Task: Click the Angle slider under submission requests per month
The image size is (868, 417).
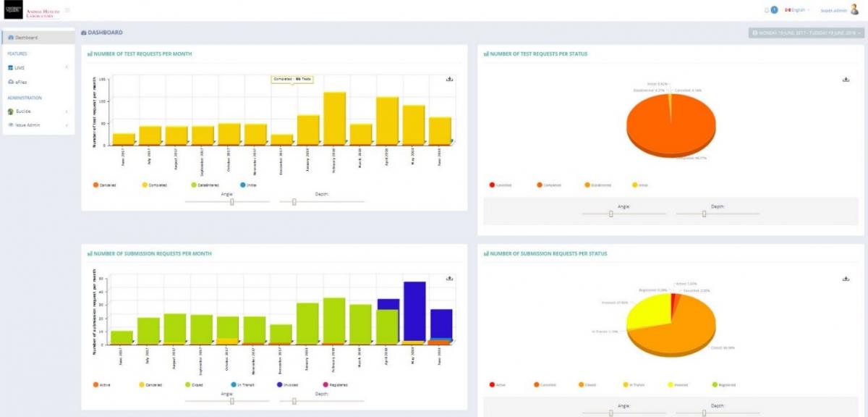Action: point(227,401)
